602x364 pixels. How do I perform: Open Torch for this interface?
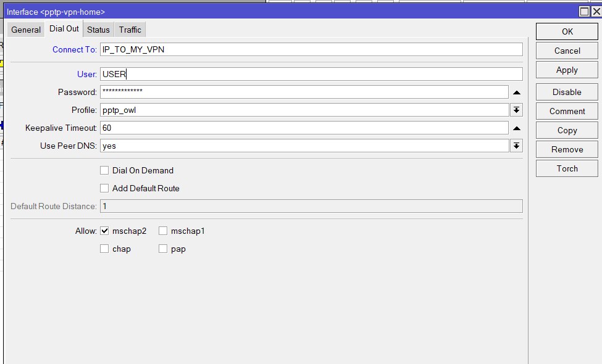coord(567,169)
